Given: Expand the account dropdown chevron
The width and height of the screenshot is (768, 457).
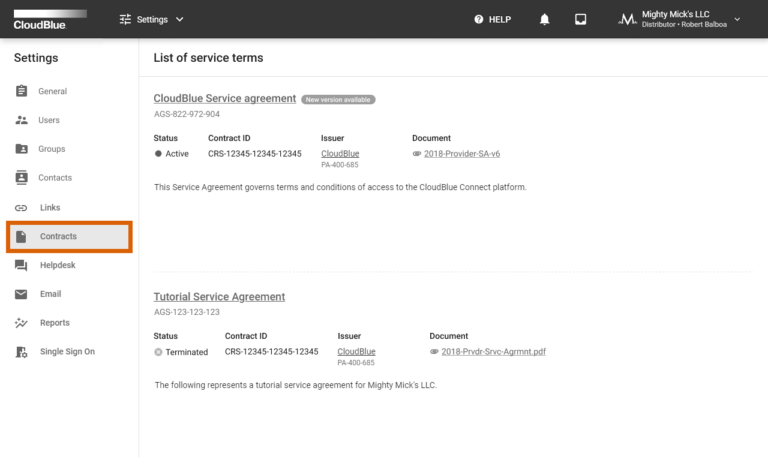Looking at the screenshot, I should point(737,20).
